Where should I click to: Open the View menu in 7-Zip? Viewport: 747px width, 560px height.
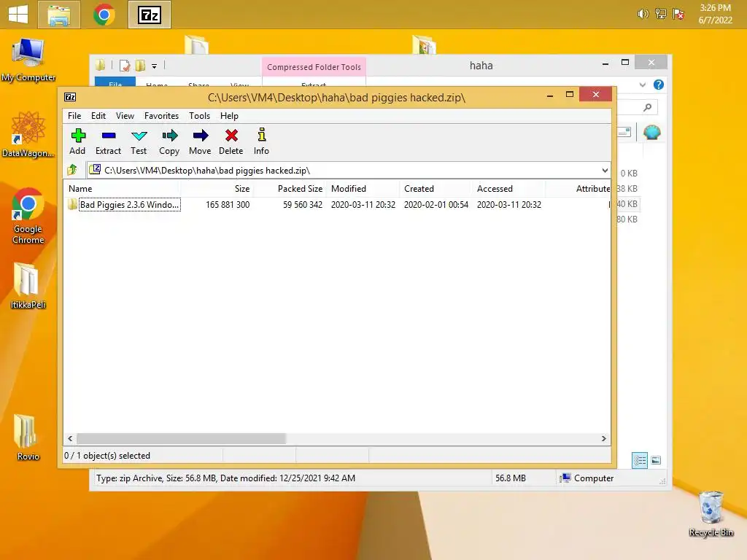coord(125,116)
